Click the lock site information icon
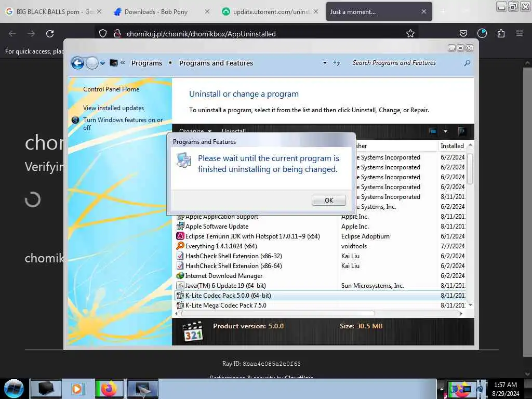532x399 pixels. (117, 33)
